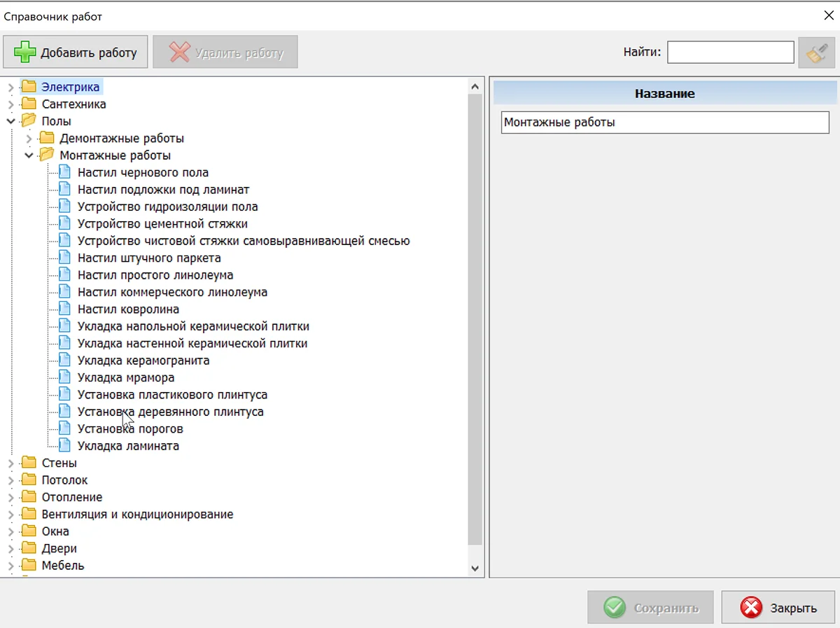Click the folder icon next to Отопление
This screenshot has height=628, width=840.
[x=29, y=497]
